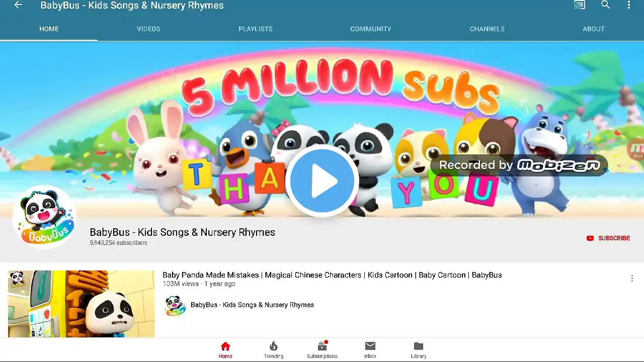Subscribe to the BabyBus channel
The height and width of the screenshot is (362, 644).
click(608, 238)
